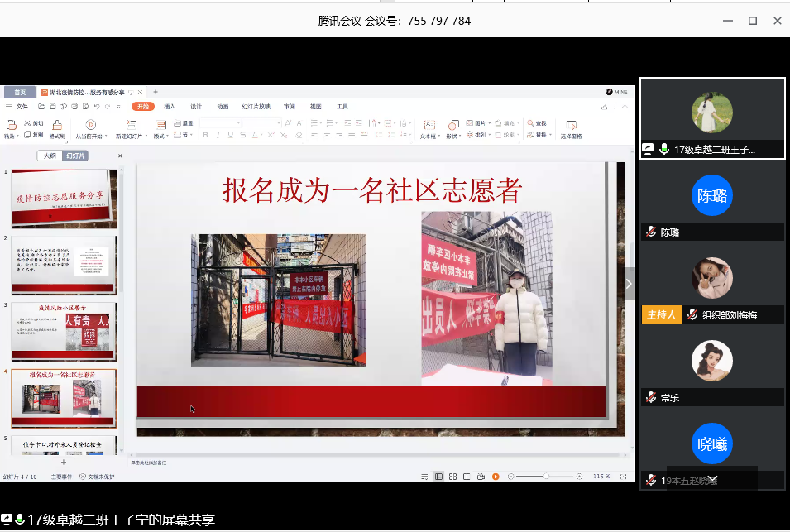Viewport: 790px width, 532px height.
Task: Select slide 3 thumbnail in slide panel
Action: 64,332
